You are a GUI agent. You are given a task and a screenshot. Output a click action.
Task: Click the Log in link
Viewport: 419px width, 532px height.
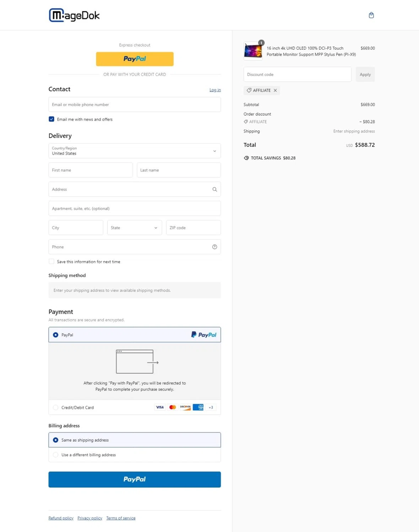pos(215,90)
